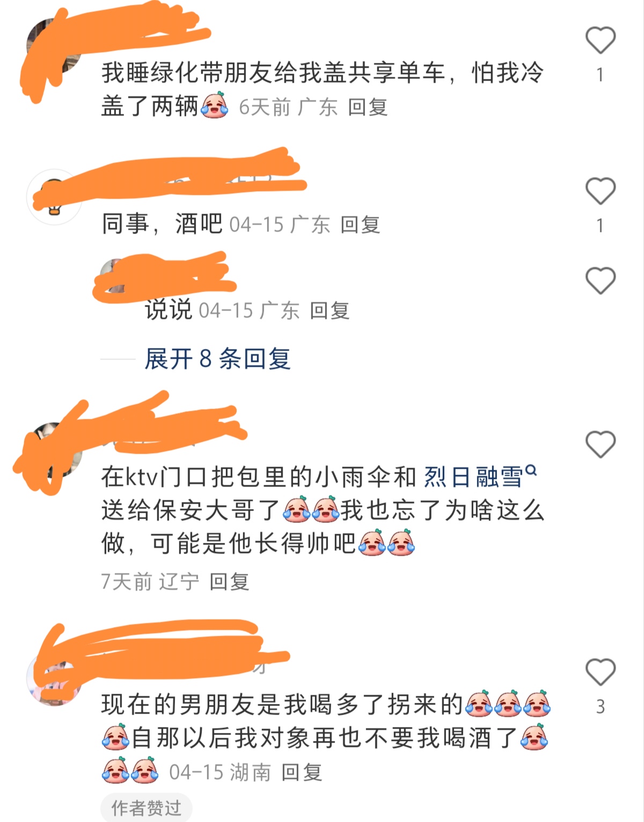Reply to the Hunan boyfriend comment
This screenshot has height=822, width=644.
(x=302, y=773)
